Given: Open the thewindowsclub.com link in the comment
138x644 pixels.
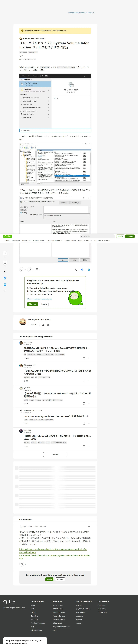Looking at the screenshot, I should 55,557.
